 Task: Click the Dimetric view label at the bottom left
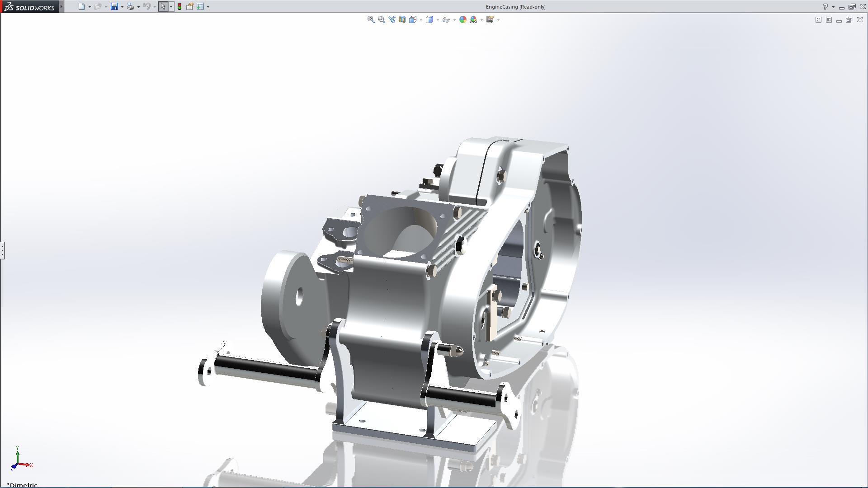click(x=23, y=484)
